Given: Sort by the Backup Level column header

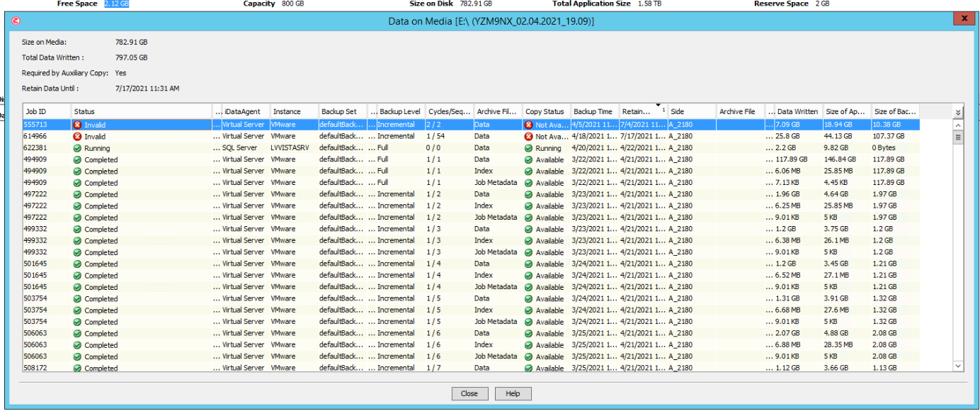Looking at the screenshot, I should 401,111.
